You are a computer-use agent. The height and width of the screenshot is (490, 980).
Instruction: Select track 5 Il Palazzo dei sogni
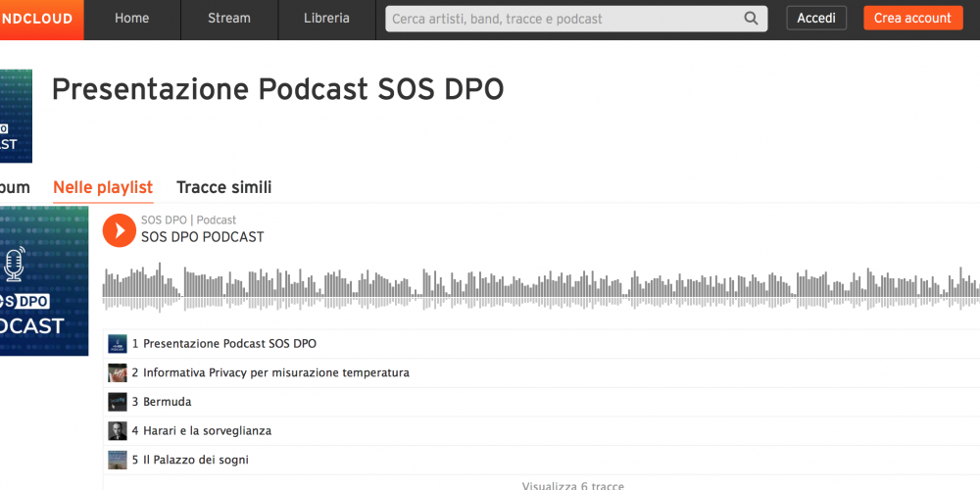(x=541, y=460)
